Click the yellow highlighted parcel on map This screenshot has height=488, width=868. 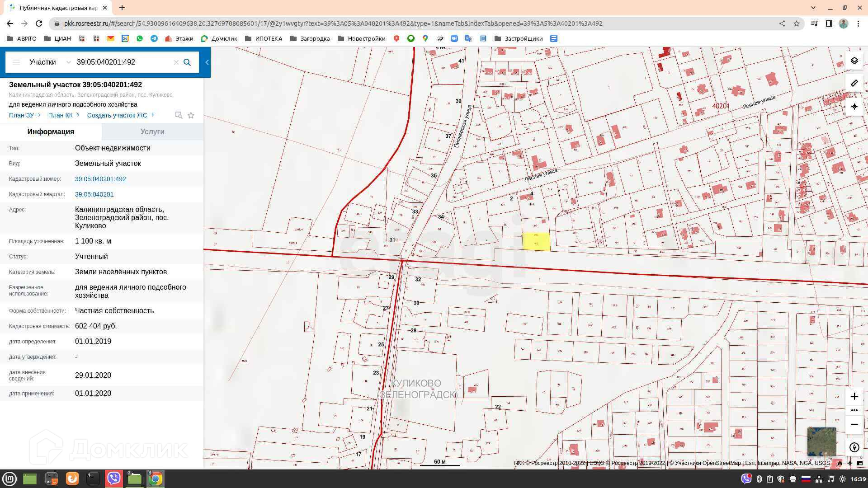[536, 242]
